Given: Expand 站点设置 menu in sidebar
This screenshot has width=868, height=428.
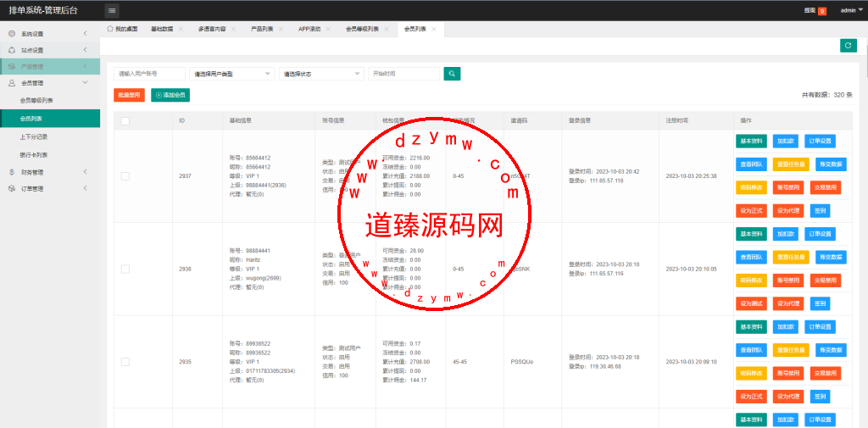Looking at the screenshot, I should [50, 50].
